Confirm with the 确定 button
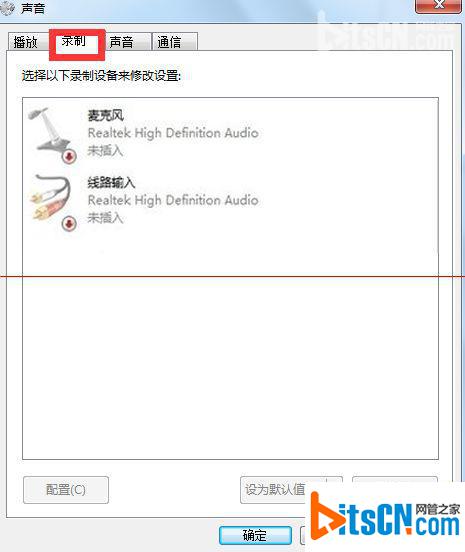 pos(255,535)
